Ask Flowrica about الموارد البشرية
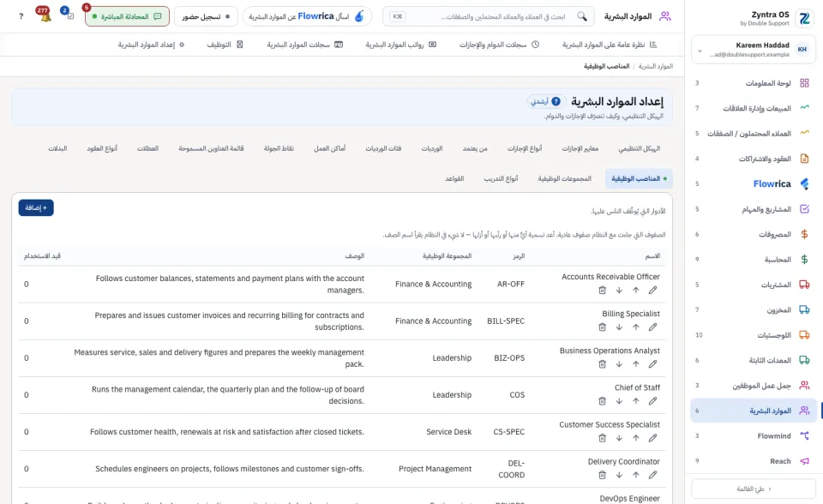The height and width of the screenshot is (504, 823). (x=307, y=16)
